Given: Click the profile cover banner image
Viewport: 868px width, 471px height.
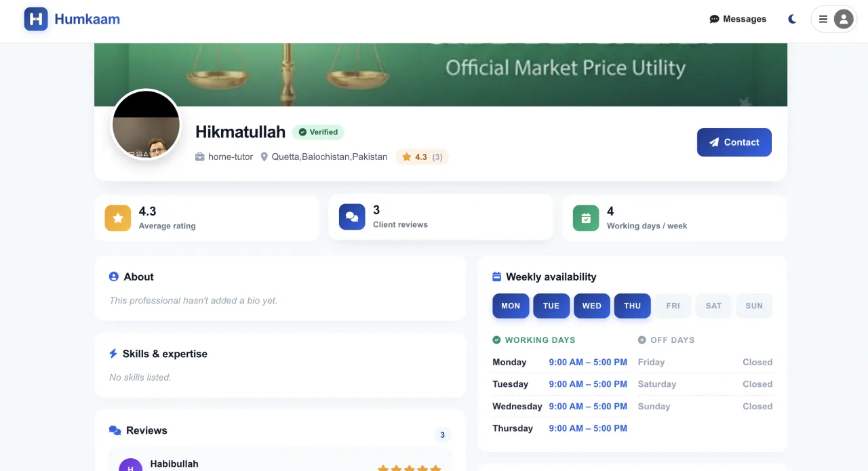Looking at the screenshot, I should pyautogui.click(x=441, y=75).
